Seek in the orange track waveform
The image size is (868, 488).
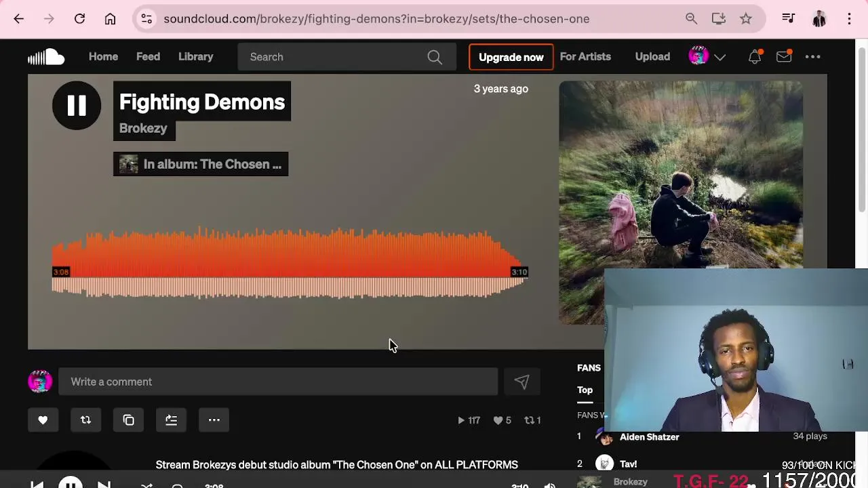point(290,263)
